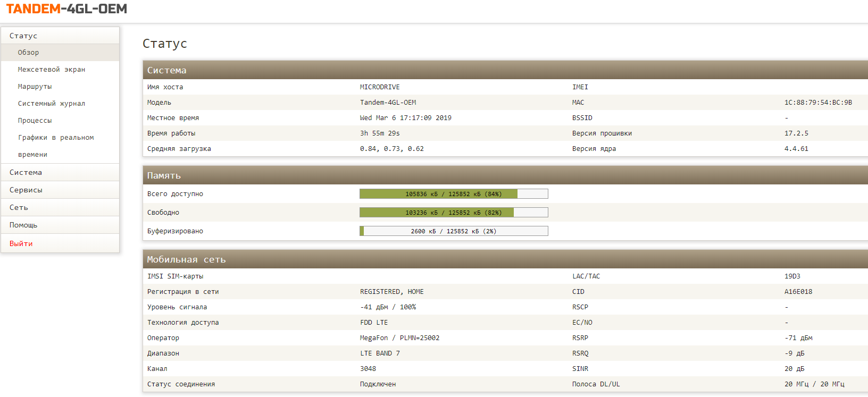868x397 pixels.
Task: Click the Свободно memory progress bar
Action: point(454,213)
